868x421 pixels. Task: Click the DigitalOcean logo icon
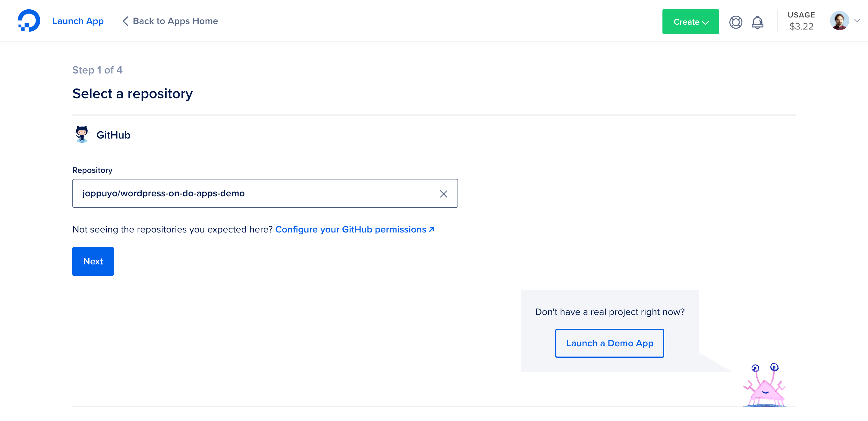pyautogui.click(x=29, y=20)
